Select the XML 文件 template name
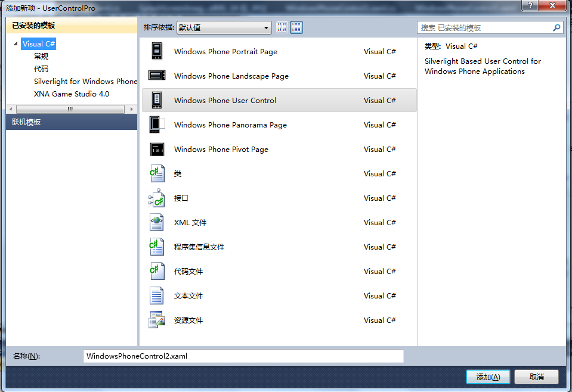Screen dimensions: 572x392 click(x=190, y=222)
